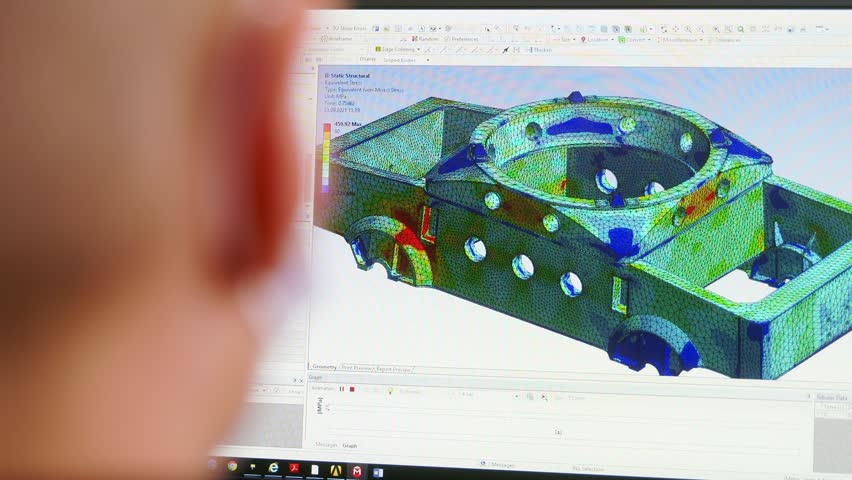Open Internet Explorer from the taskbar
This screenshot has width=852, height=480.
pyautogui.click(x=273, y=467)
